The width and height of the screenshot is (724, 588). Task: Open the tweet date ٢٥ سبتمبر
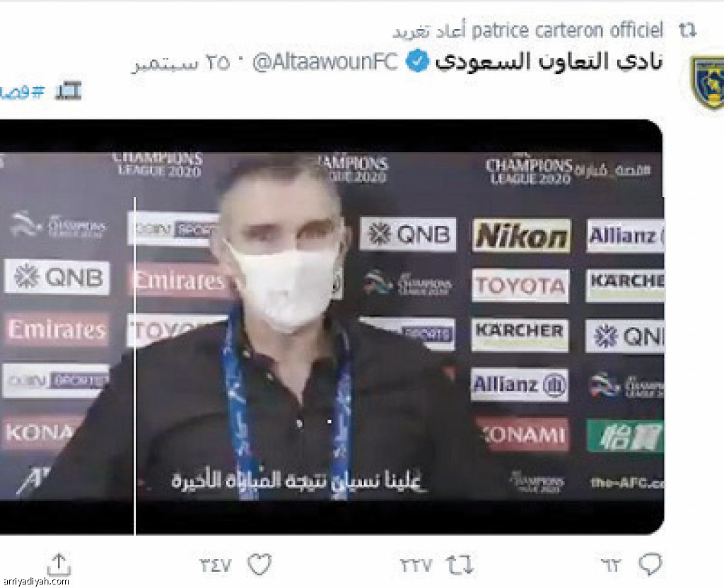click(x=181, y=63)
